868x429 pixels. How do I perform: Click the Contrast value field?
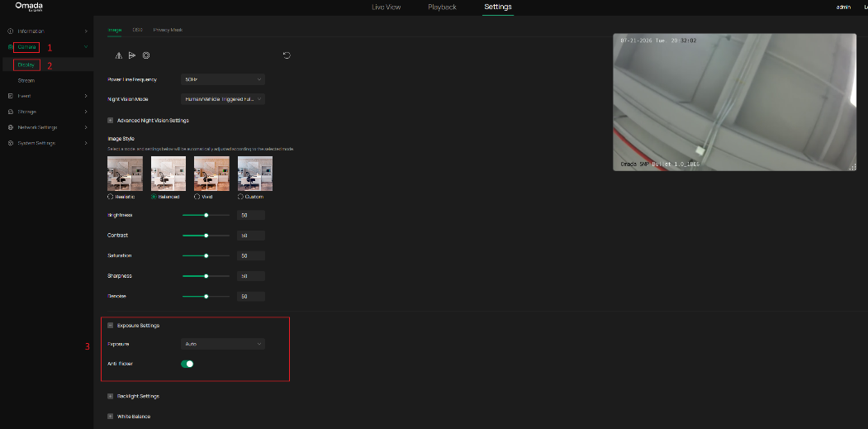pos(251,236)
